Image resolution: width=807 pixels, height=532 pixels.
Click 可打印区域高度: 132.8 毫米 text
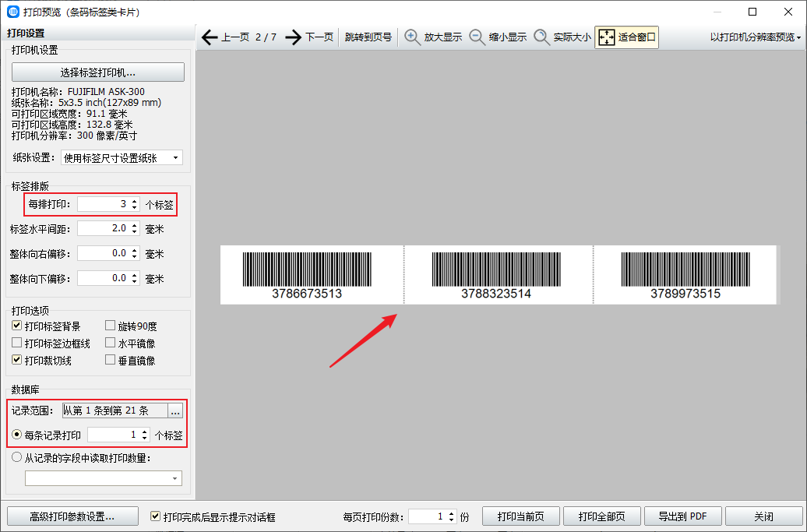72,125
